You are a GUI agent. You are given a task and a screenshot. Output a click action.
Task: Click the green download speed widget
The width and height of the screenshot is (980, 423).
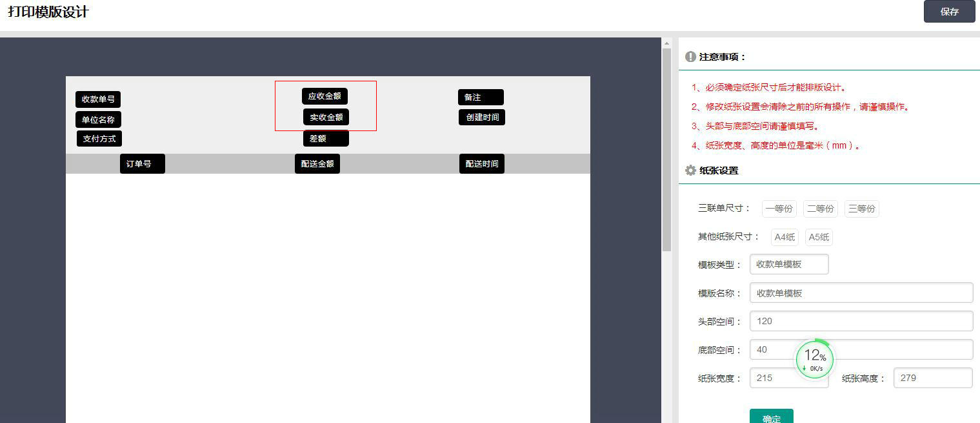coord(814,359)
